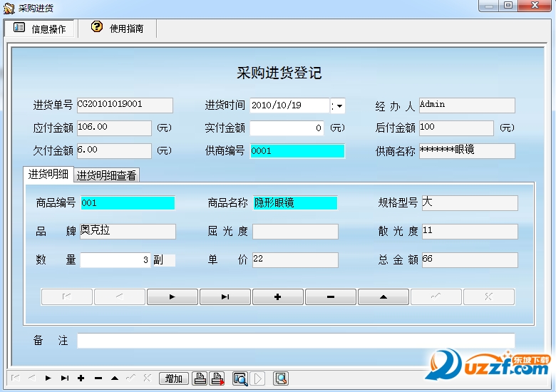The height and width of the screenshot is (392, 556).
Task: Click the X cancel icon in bottom toolbar
Action: coord(148,378)
